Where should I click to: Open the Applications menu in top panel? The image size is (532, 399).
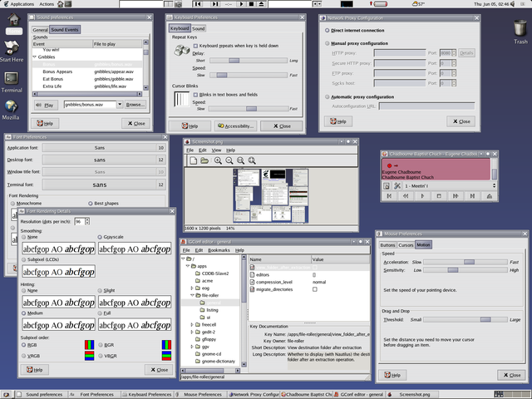click(x=22, y=4)
